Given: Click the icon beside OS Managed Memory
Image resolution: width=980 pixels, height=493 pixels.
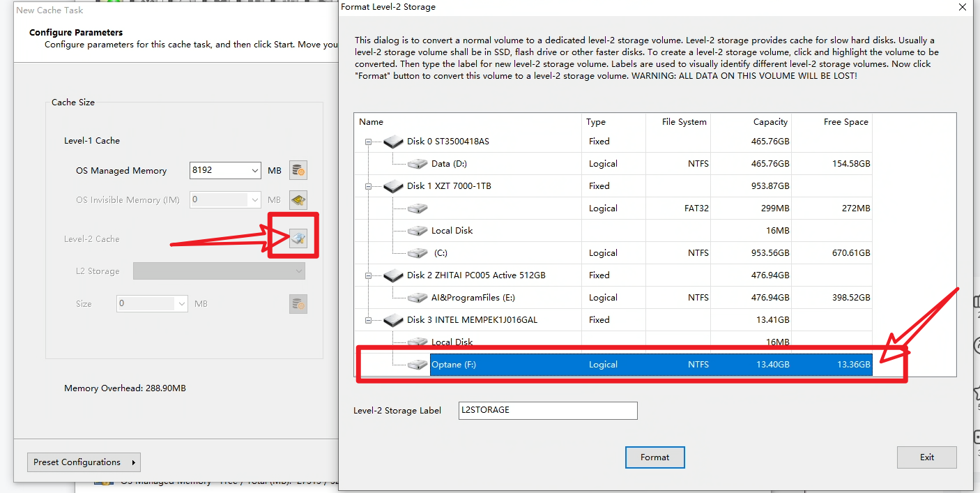Looking at the screenshot, I should click(298, 171).
